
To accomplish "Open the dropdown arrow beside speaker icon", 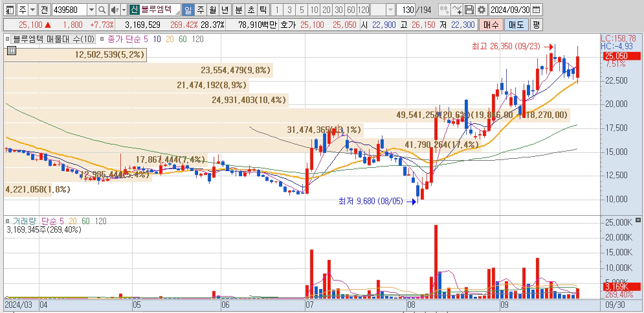I will pyautogui.click(x=124, y=10).
